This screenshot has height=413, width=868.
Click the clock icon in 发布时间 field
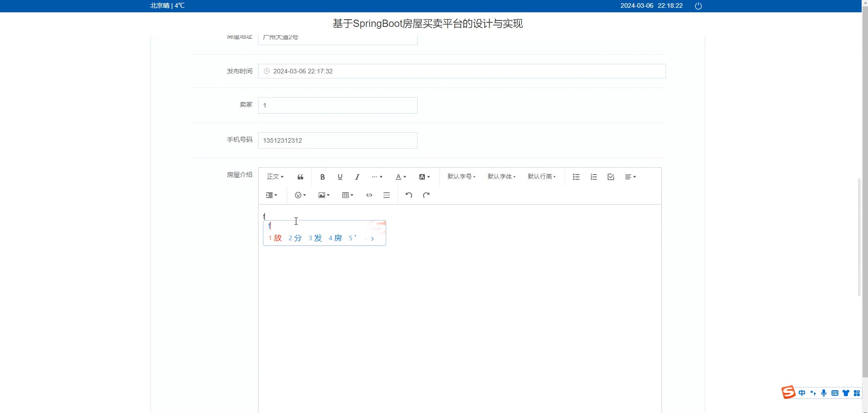click(267, 71)
